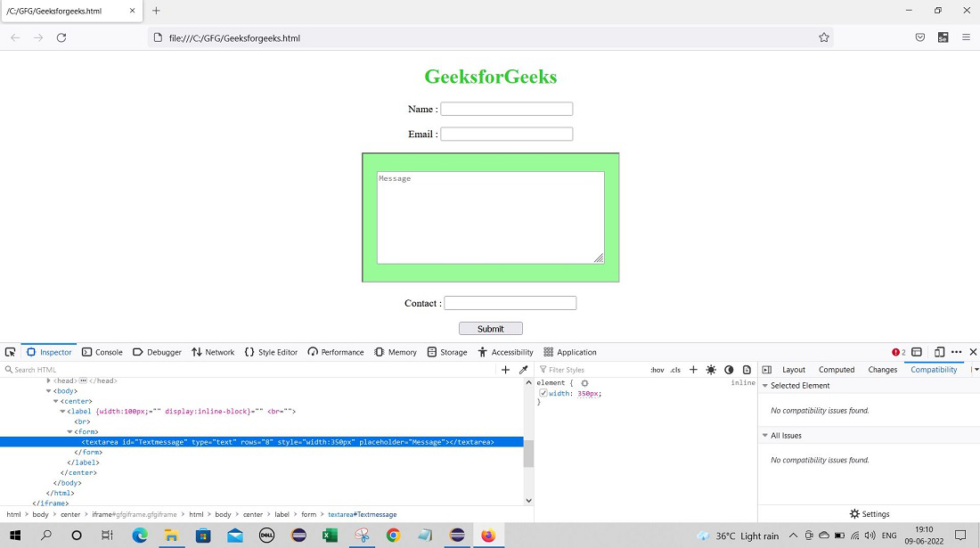
Task: Open the Application tab
Action: (x=570, y=353)
